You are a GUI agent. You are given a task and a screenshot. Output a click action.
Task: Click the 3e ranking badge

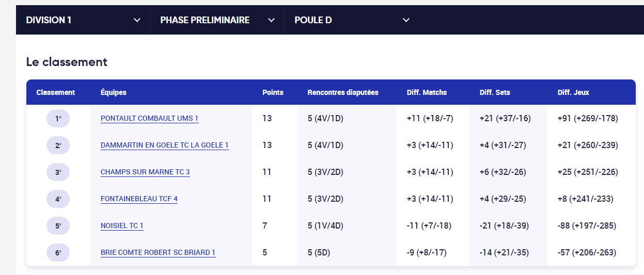tap(58, 172)
